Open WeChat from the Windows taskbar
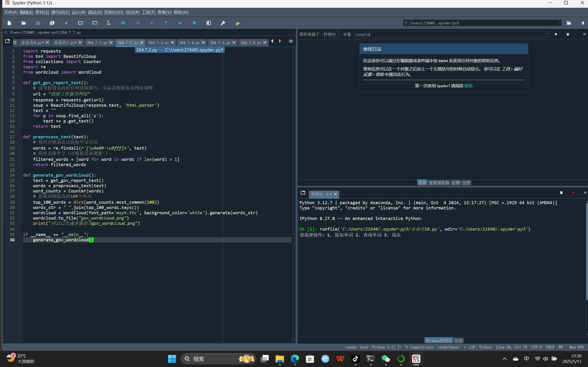Image resolution: width=588 pixels, height=367 pixels. click(386, 359)
